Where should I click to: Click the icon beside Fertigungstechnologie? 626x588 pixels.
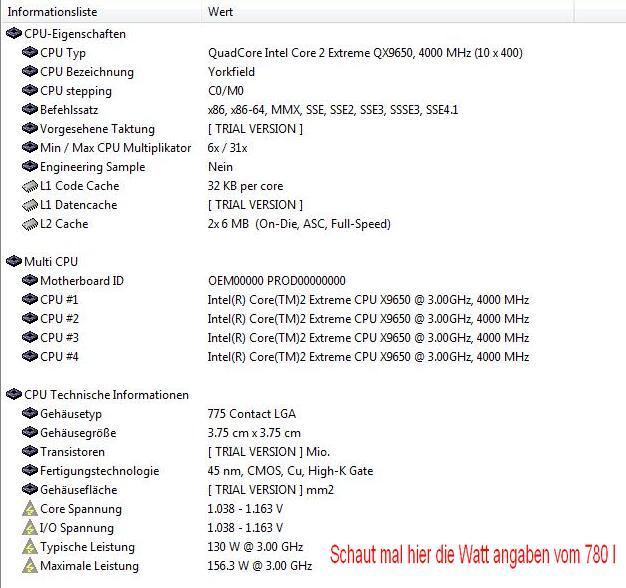[x=30, y=471]
